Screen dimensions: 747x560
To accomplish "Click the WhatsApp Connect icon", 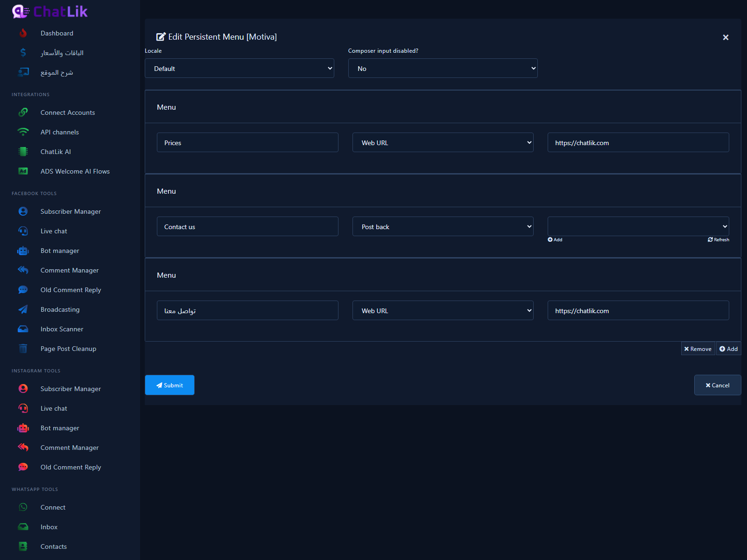I will click(x=23, y=507).
